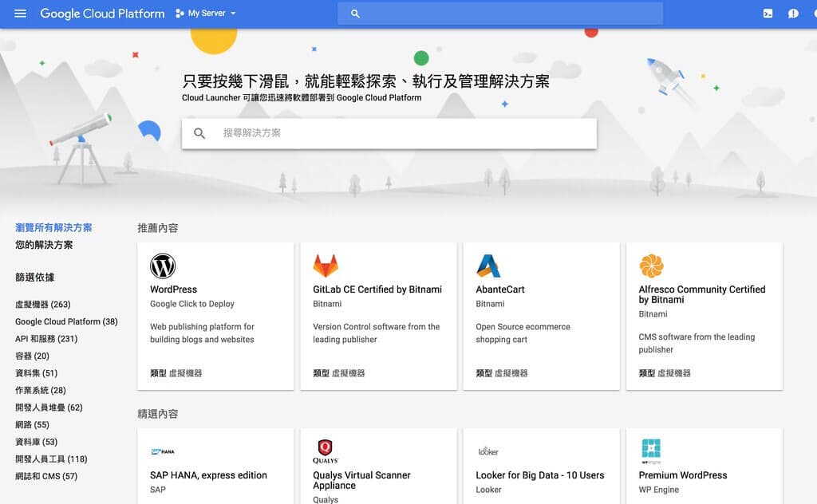Click 'SAP' publisher text under SAP HANA
817x504 pixels.
pos(158,490)
